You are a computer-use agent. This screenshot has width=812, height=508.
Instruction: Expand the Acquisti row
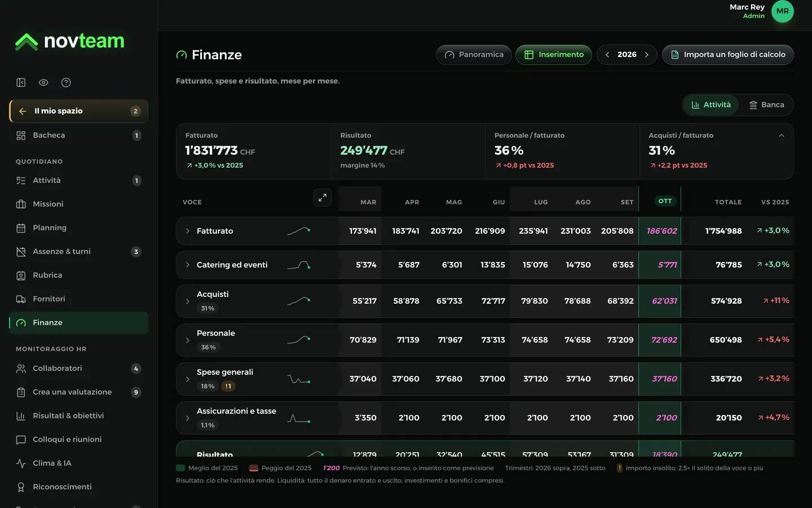pyautogui.click(x=188, y=301)
